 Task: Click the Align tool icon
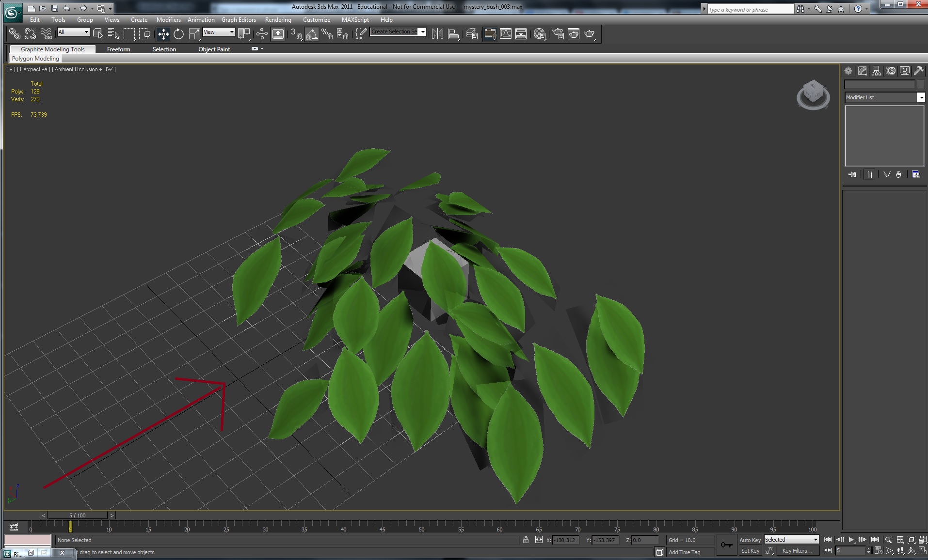(x=454, y=33)
